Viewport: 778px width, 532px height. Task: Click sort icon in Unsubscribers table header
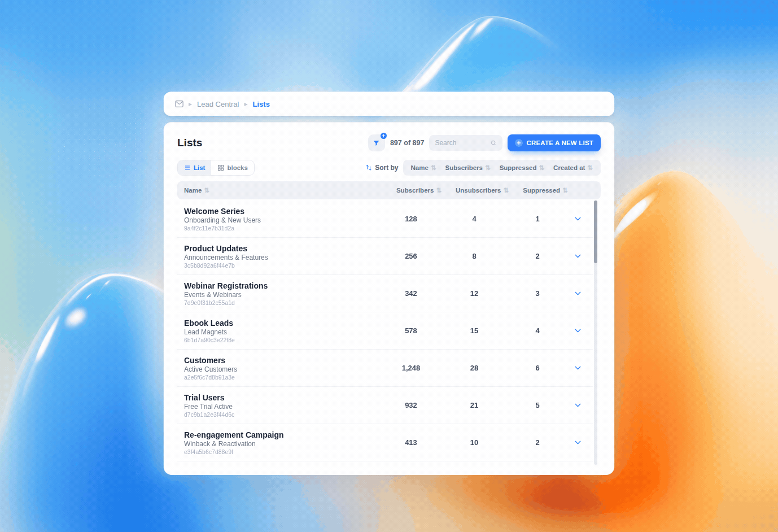point(506,190)
